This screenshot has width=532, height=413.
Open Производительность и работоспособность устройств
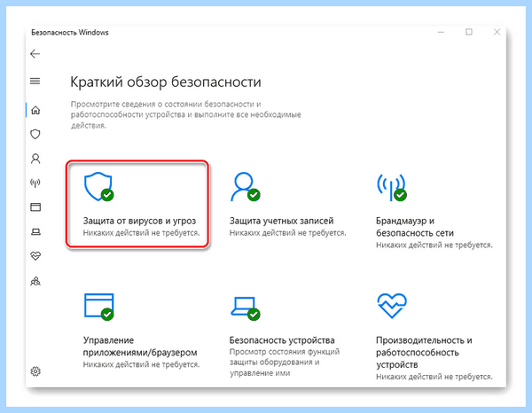pyautogui.click(x=424, y=353)
